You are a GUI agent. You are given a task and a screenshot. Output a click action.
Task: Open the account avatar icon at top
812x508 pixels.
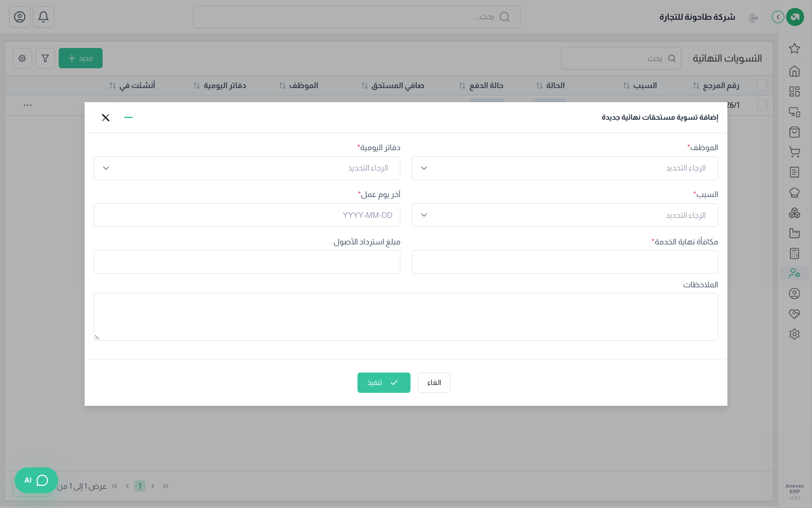tap(20, 17)
